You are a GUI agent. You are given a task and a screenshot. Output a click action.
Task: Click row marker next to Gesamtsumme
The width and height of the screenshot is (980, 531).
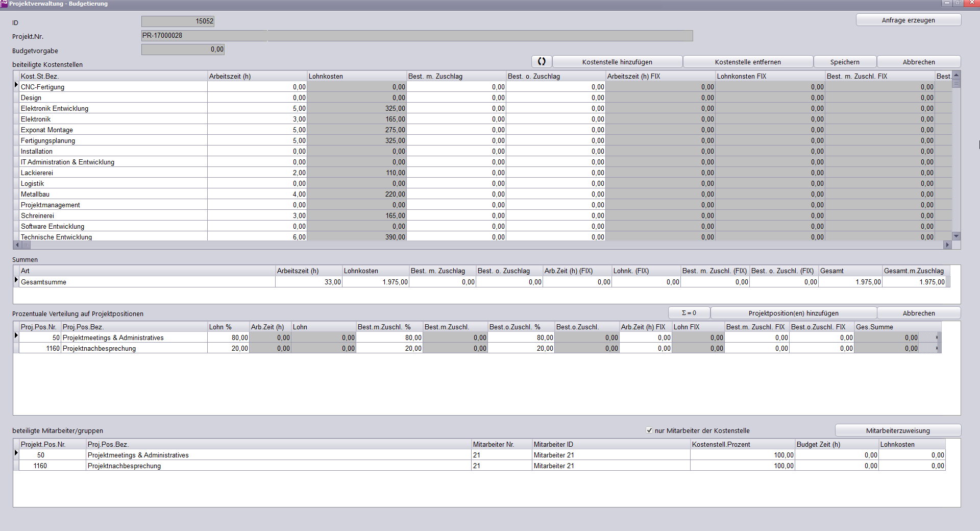(x=16, y=280)
